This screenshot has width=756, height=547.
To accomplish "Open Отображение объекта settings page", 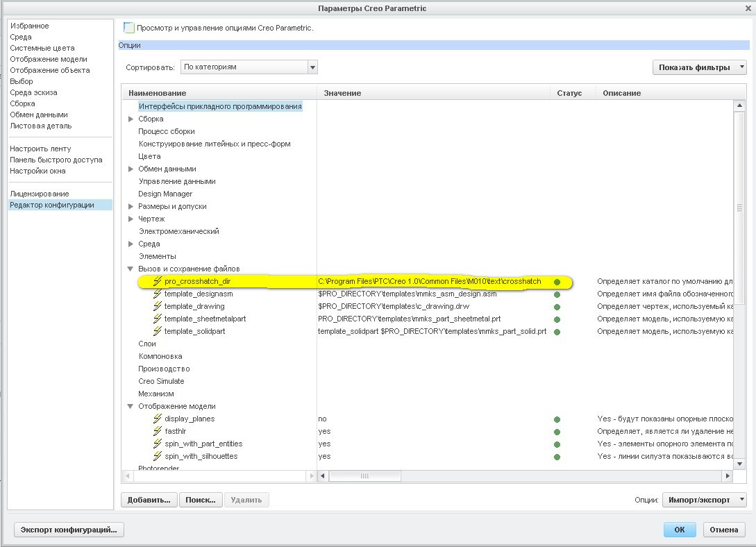I will point(50,70).
